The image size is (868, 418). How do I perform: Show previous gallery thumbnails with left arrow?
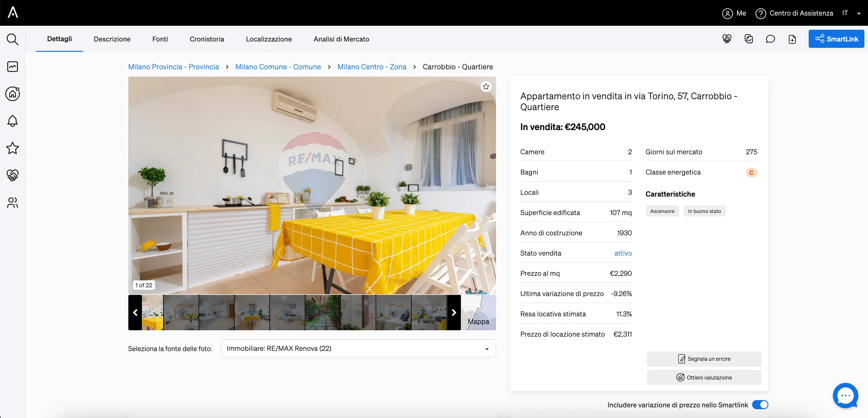click(135, 312)
